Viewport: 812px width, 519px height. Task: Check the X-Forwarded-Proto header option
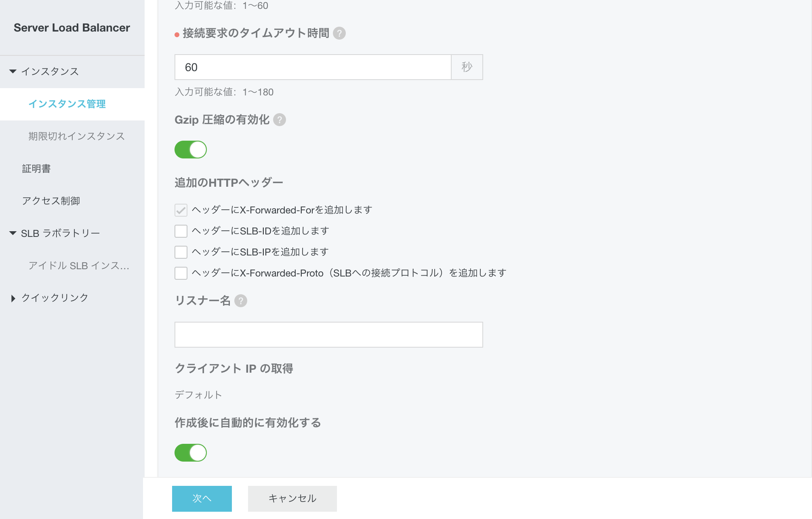coord(180,273)
